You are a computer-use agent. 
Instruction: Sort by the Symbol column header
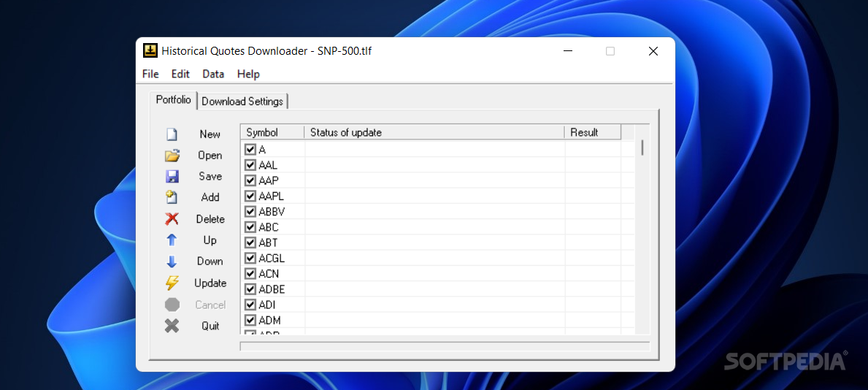pyautogui.click(x=272, y=132)
